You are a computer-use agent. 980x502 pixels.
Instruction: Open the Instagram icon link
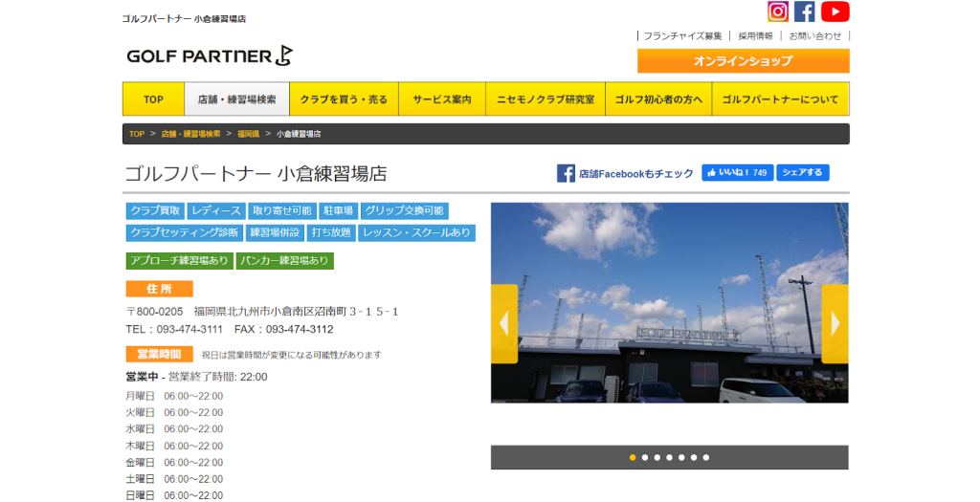778,11
